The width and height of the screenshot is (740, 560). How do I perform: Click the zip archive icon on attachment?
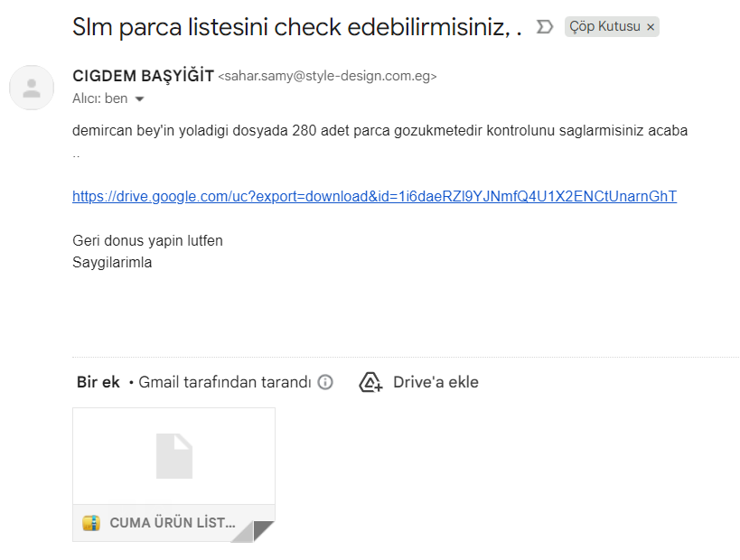(91, 523)
